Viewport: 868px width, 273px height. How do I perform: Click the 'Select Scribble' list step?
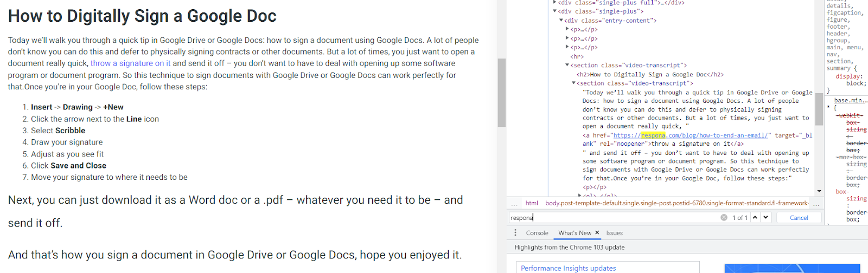tap(58, 131)
